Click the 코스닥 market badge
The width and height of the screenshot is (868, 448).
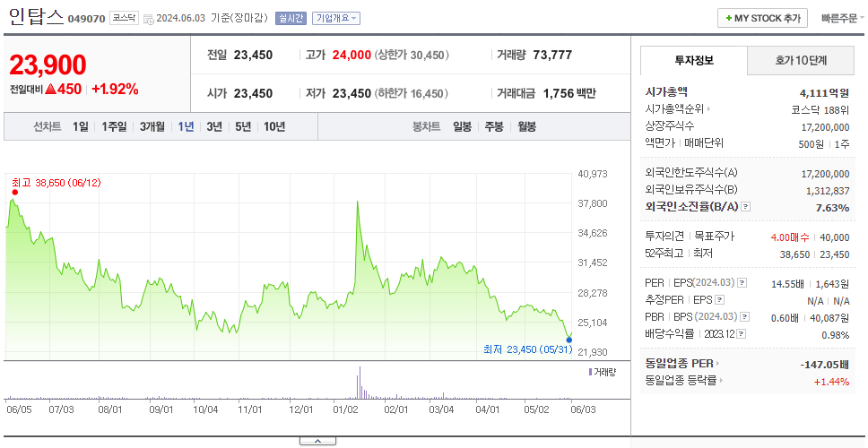point(124,18)
